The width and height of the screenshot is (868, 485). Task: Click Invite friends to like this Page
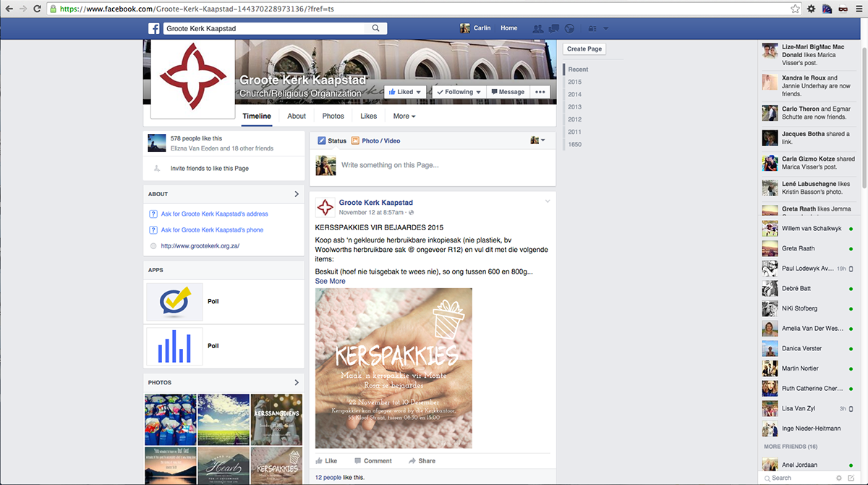(210, 168)
